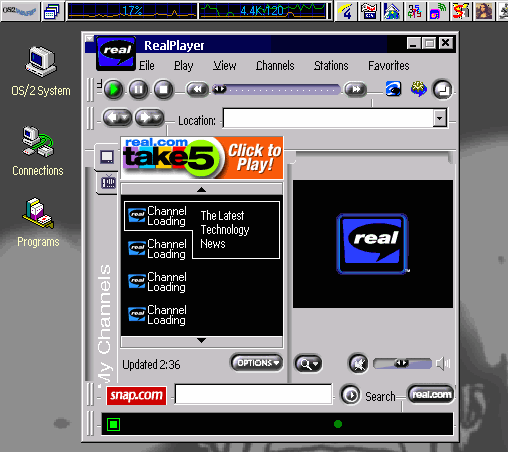Open the OPTIONS dropdown button
Viewport: 508px width, 452px height.
click(256, 363)
